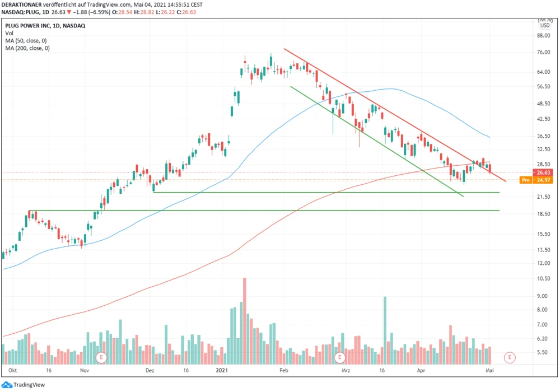The image size is (560, 392).
Task: Click the earnings marker near November
Action: 101,357
